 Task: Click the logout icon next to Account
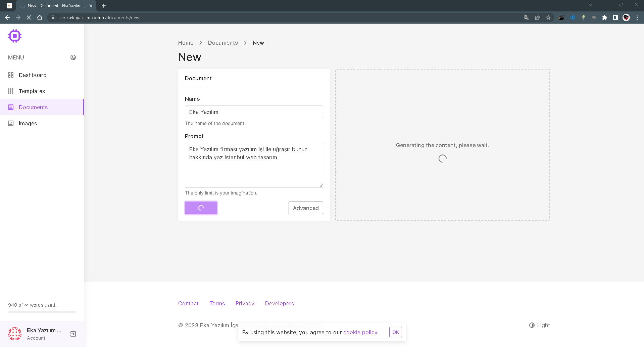(x=73, y=334)
